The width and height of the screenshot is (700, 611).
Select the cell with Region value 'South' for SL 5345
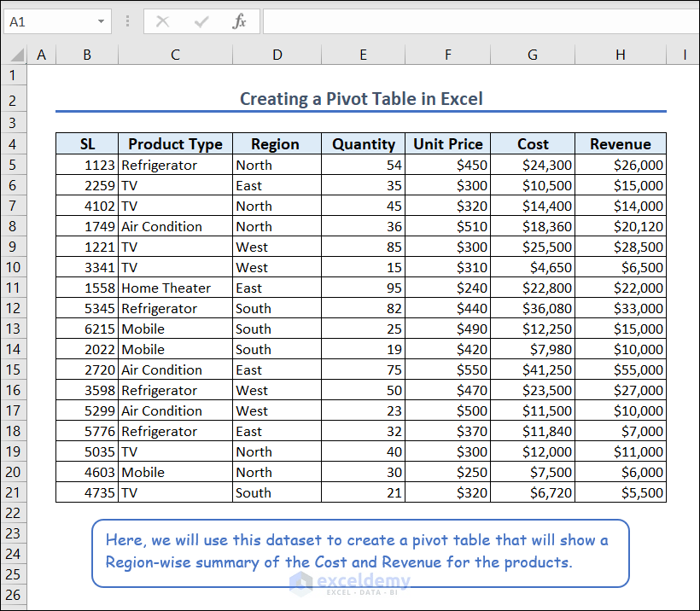click(x=277, y=308)
